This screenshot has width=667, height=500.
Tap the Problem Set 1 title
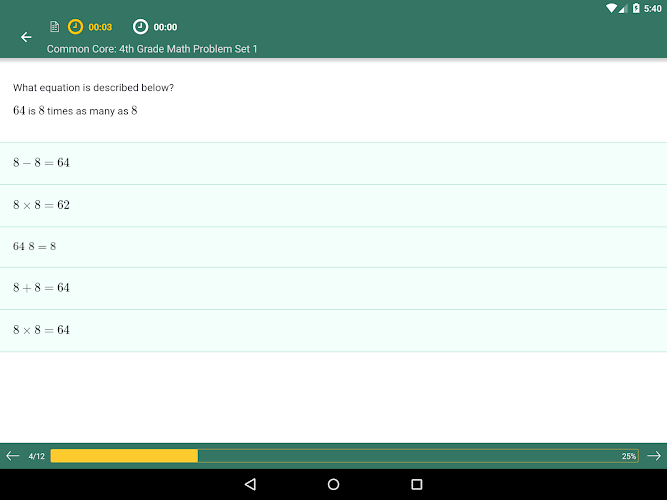(152, 49)
